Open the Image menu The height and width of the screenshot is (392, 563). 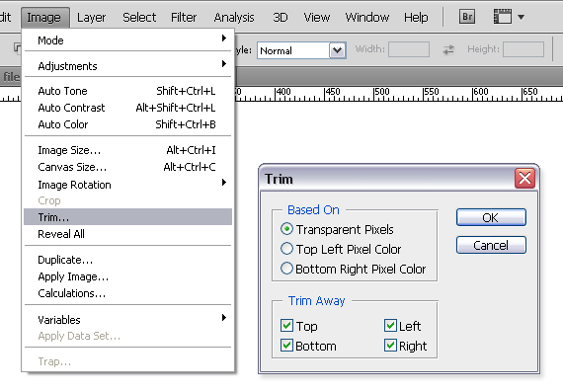point(44,17)
